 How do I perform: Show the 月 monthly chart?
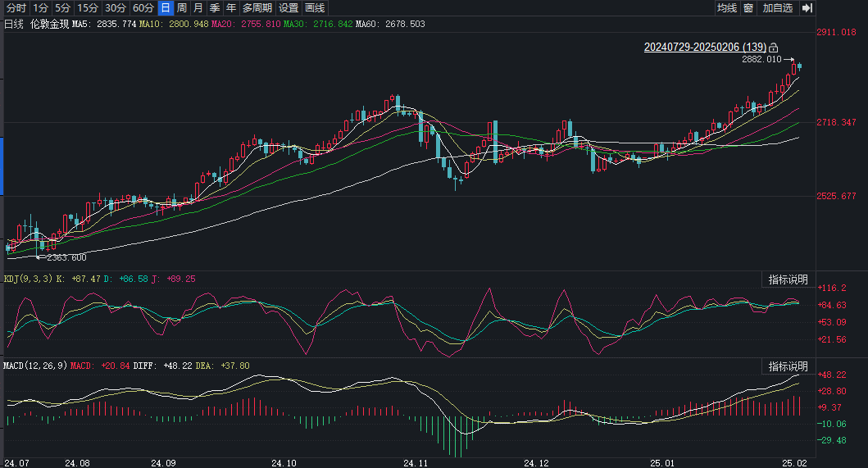click(x=198, y=8)
